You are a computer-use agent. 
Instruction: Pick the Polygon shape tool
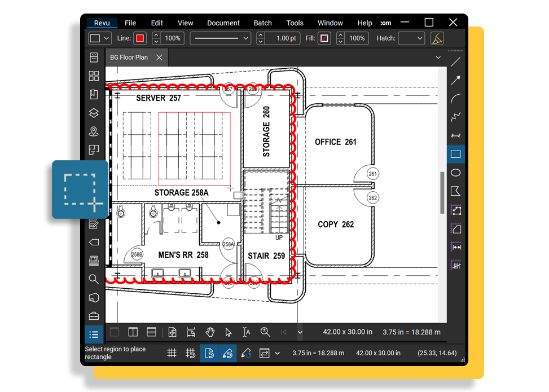[x=455, y=191]
